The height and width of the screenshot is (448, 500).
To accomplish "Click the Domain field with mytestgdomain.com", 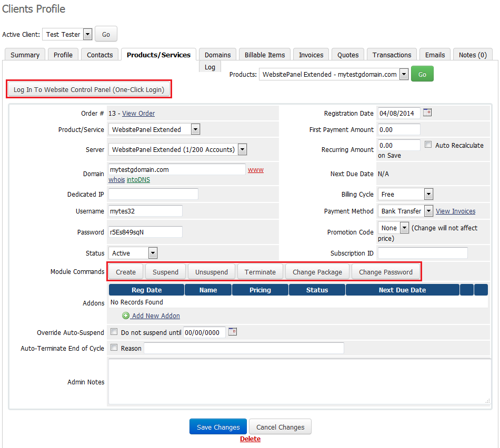I will [177, 169].
